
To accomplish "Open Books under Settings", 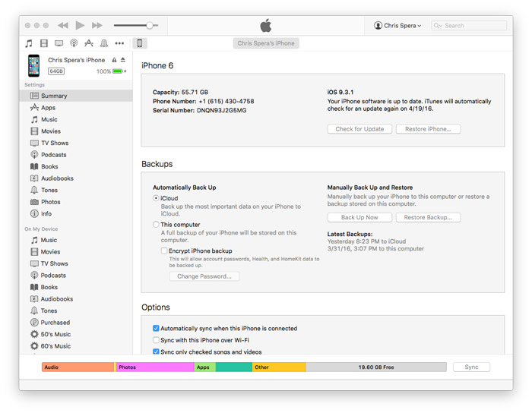I will tap(76, 167).
